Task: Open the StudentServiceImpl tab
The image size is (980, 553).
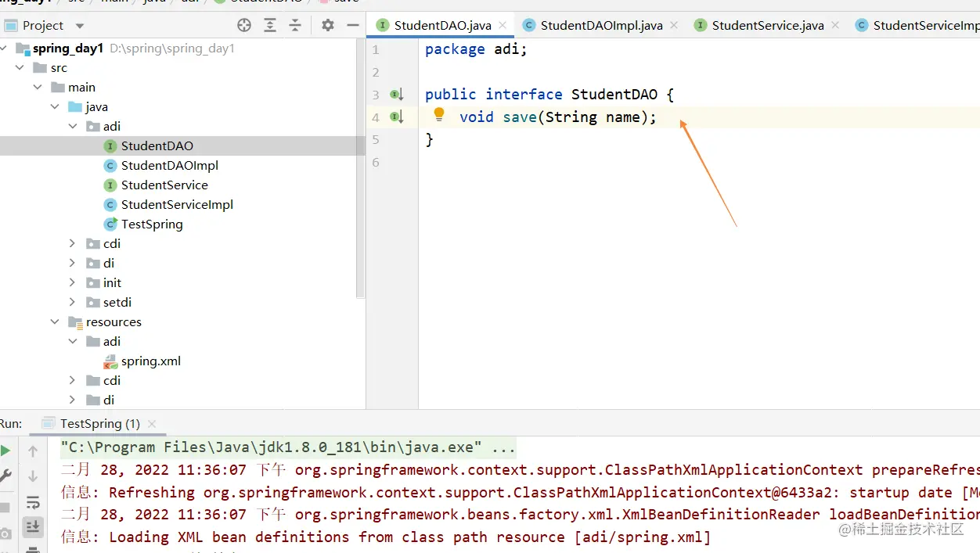Action: click(x=917, y=25)
